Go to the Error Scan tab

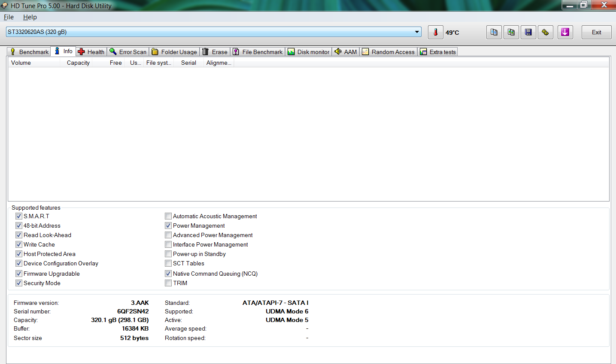click(128, 51)
